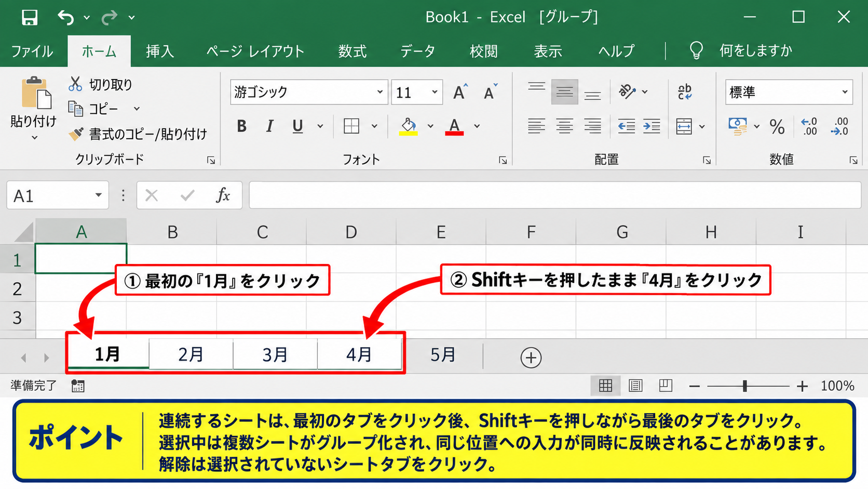This screenshot has width=868, height=489.
Task: Switch to the ページ レイアウト tab
Action: 255,51
